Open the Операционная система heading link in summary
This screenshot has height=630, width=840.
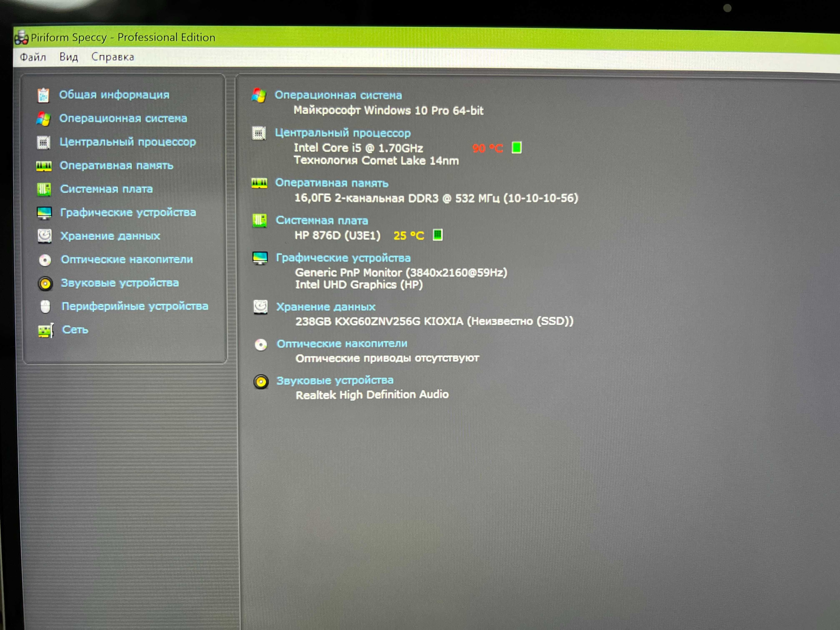[338, 95]
